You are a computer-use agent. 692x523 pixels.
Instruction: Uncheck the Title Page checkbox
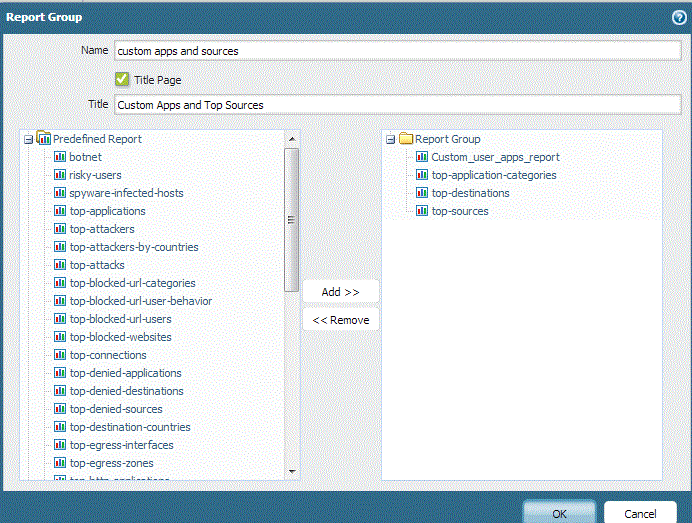[122, 79]
